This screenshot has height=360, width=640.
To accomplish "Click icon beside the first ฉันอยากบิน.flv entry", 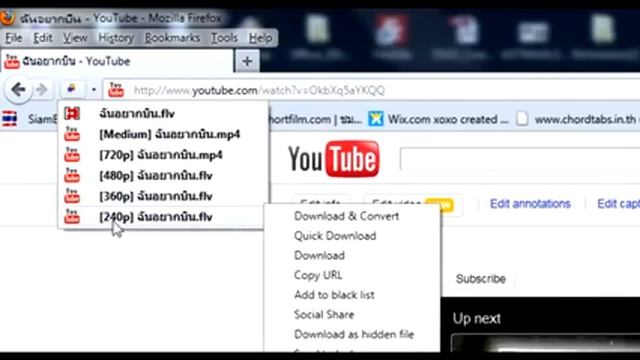I will (x=72, y=113).
